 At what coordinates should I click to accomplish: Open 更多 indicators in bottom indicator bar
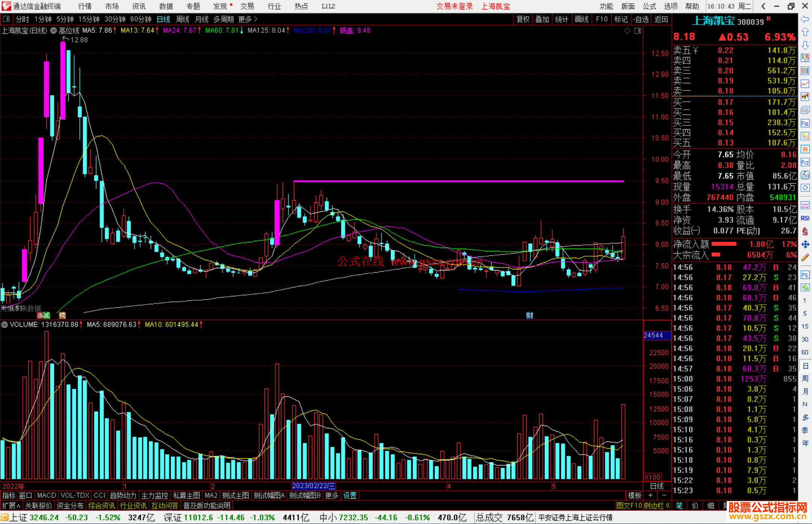[x=332, y=495]
